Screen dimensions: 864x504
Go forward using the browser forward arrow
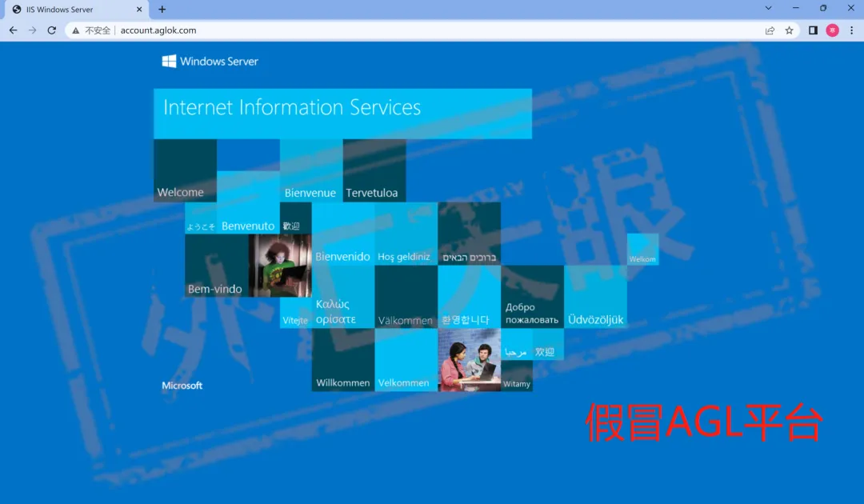coord(33,30)
